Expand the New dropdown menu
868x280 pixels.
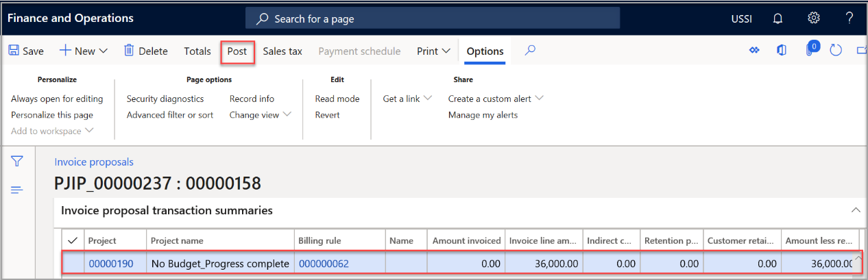tap(84, 51)
